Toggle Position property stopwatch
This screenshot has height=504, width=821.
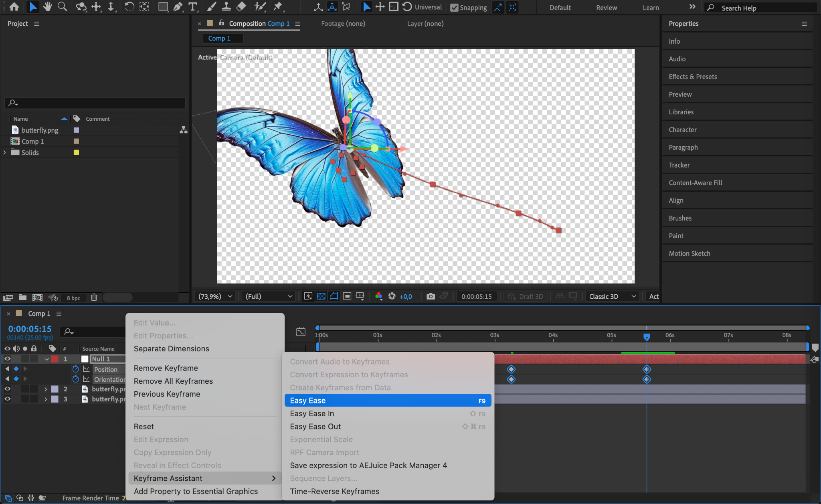[75, 369]
